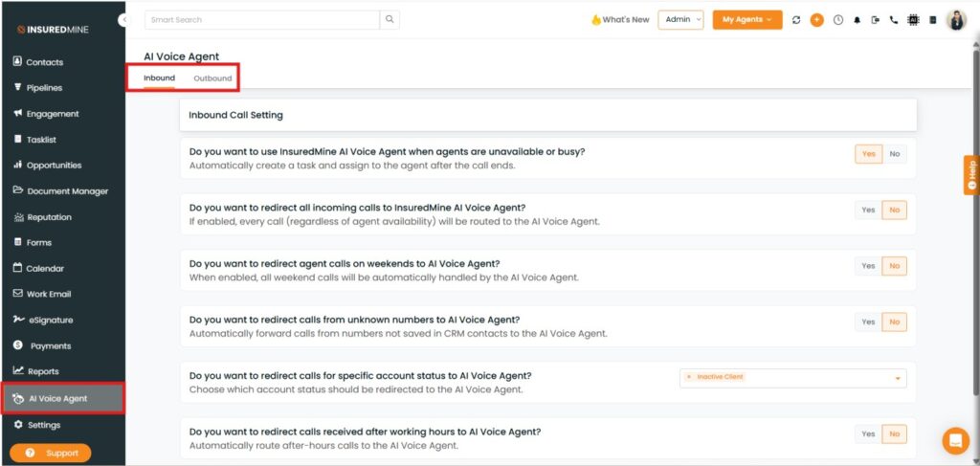The height and width of the screenshot is (466, 980).
Task: Open the Admin role dropdown
Action: point(680,19)
